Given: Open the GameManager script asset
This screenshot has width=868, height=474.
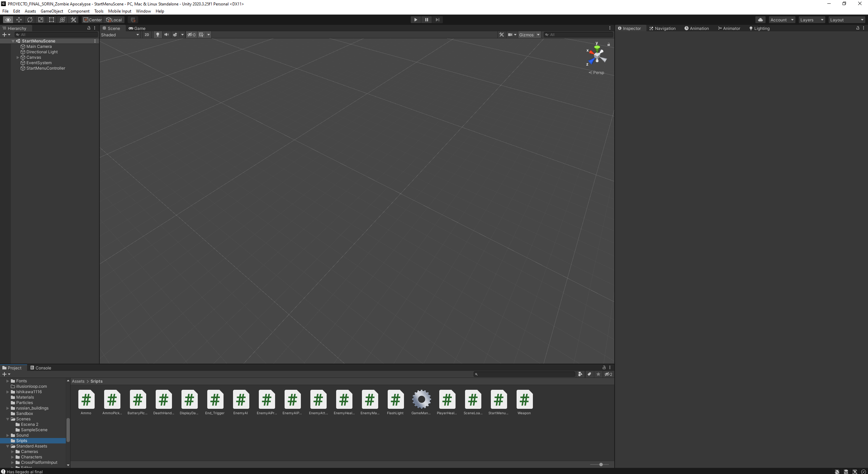Looking at the screenshot, I should tap(421, 400).
